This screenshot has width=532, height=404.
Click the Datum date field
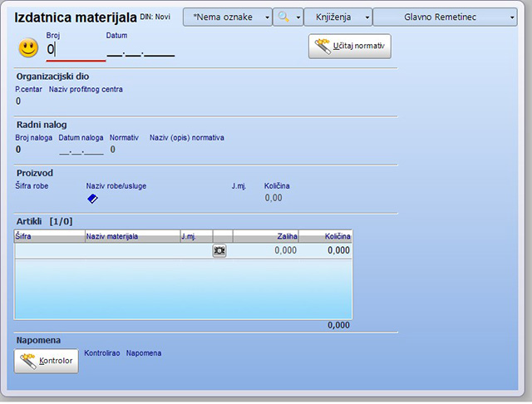tap(140, 51)
